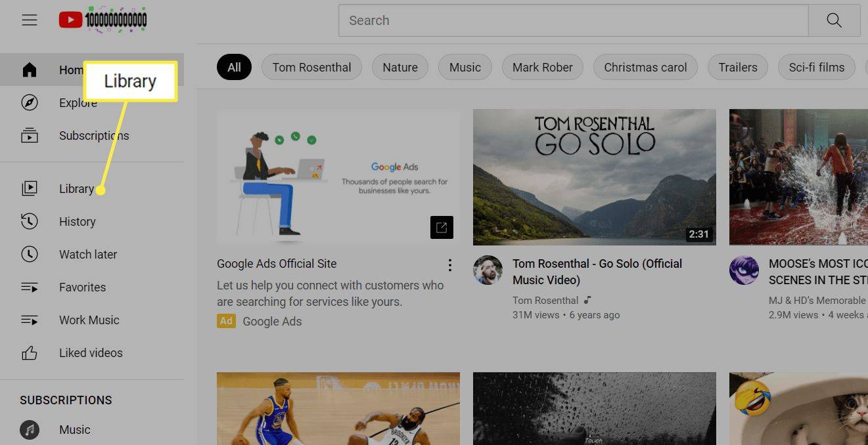This screenshot has height=445, width=868.
Task: Select the Christmas carol filter chip
Action: [x=646, y=67]
